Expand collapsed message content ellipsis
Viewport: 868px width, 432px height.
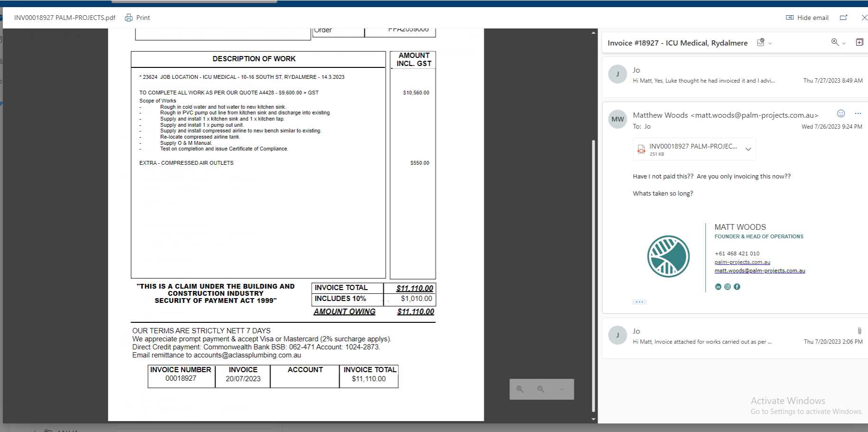point(639,302)
